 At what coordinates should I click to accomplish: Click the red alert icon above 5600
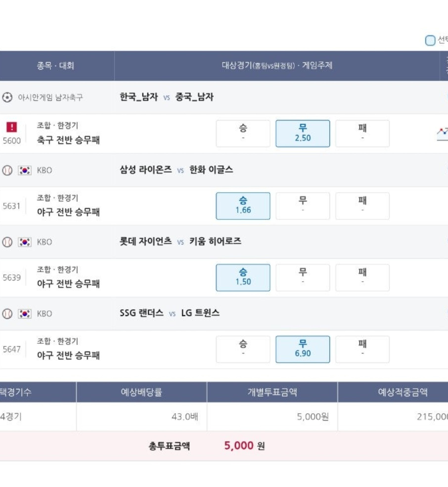(x=12, y=127)
